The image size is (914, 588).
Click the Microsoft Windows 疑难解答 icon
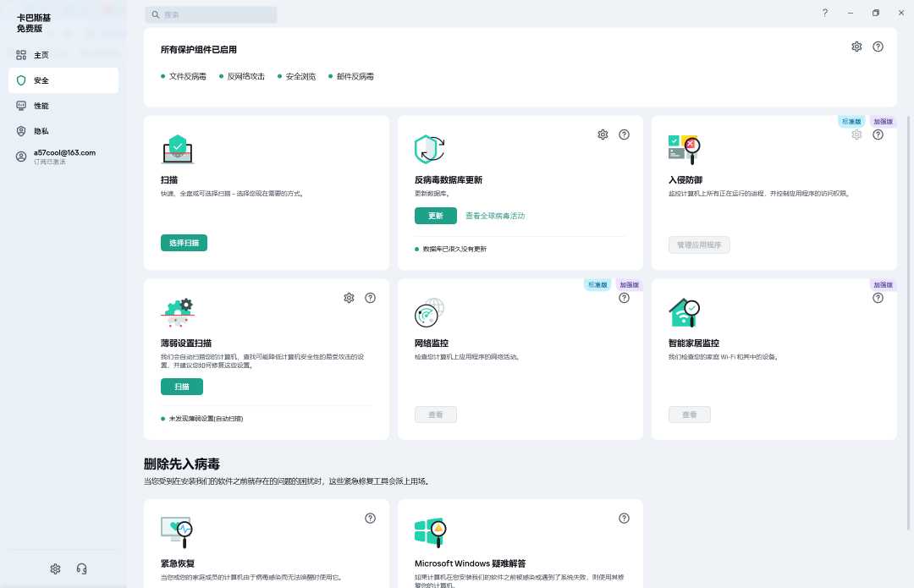[430, 533]
